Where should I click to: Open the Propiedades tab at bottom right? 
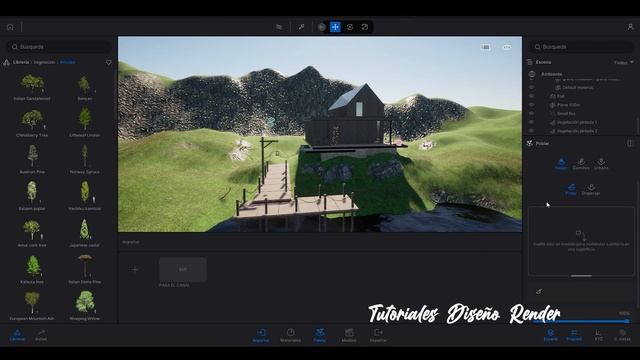click(574, 335)
